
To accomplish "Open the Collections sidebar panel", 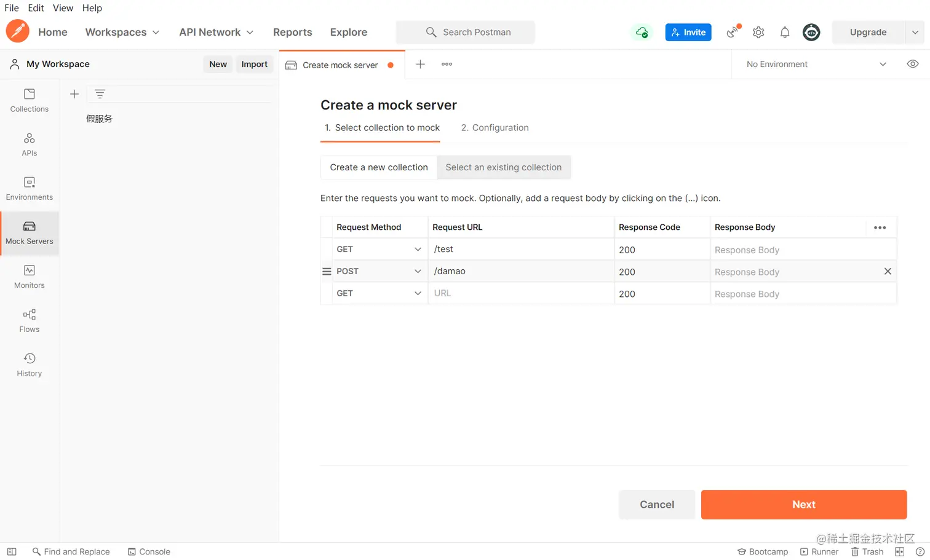I will (x=29, y=100).
